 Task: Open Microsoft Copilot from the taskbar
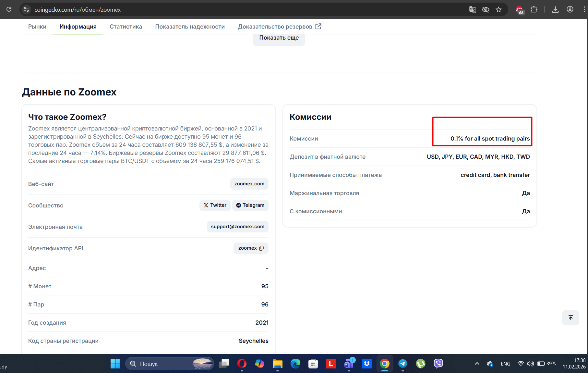[x=260, y=364]
